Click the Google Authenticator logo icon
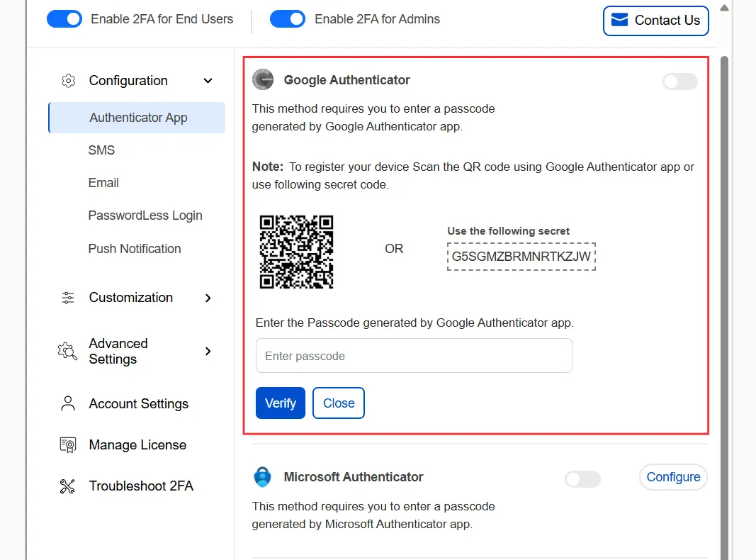Image resolution: width=756 pixels, height=560 pixels. pyautogui.click(x=263, y=79)
